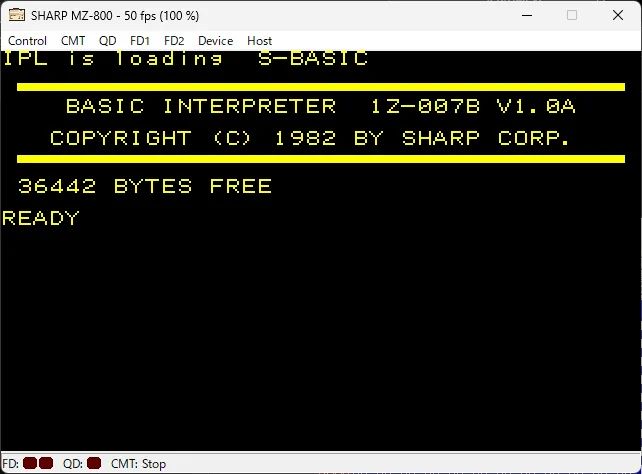Open the FD2 menu

pyautogui.click(x=174, y=41)
